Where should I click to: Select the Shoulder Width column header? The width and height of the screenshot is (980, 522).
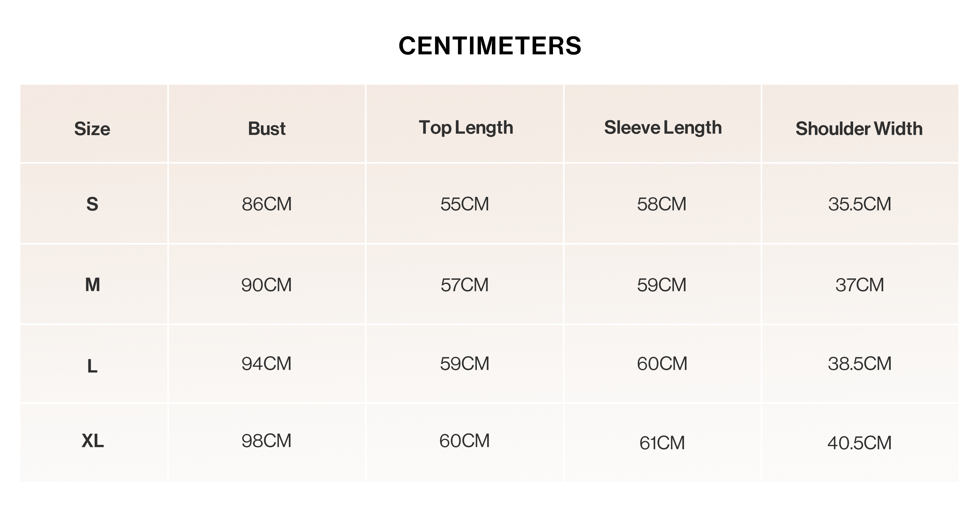click(859, 129)
